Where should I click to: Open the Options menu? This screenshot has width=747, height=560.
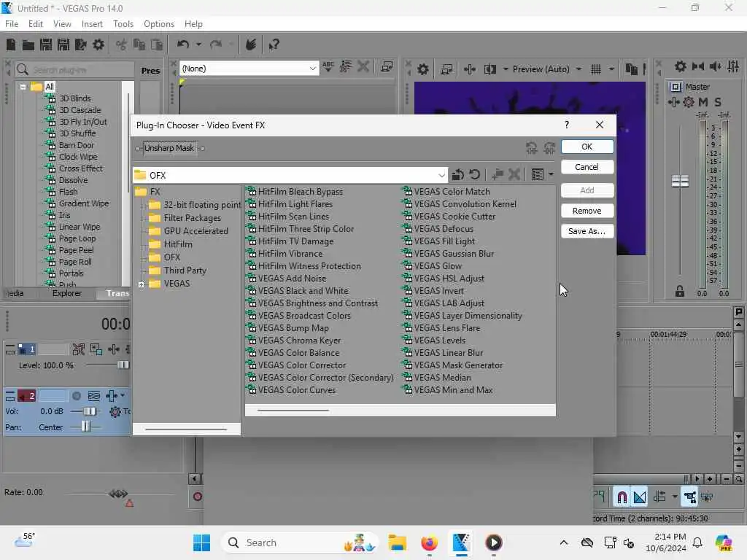click(x=158, y=24)
